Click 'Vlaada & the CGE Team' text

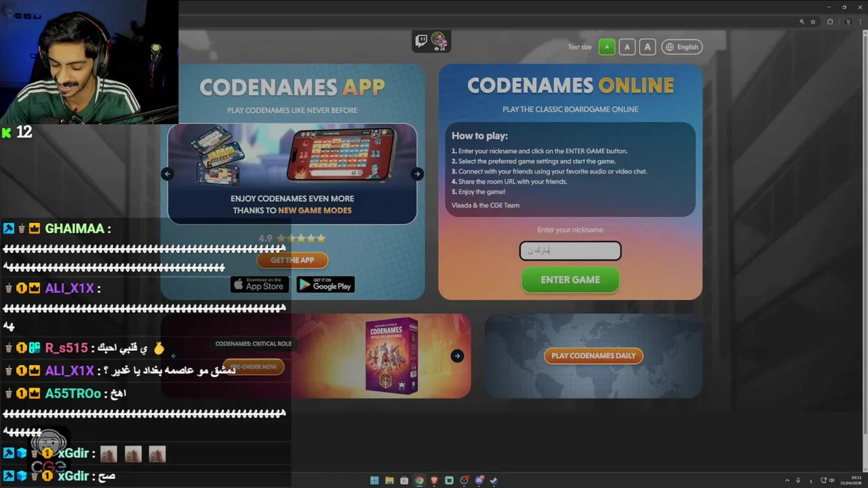pos(486,205)
